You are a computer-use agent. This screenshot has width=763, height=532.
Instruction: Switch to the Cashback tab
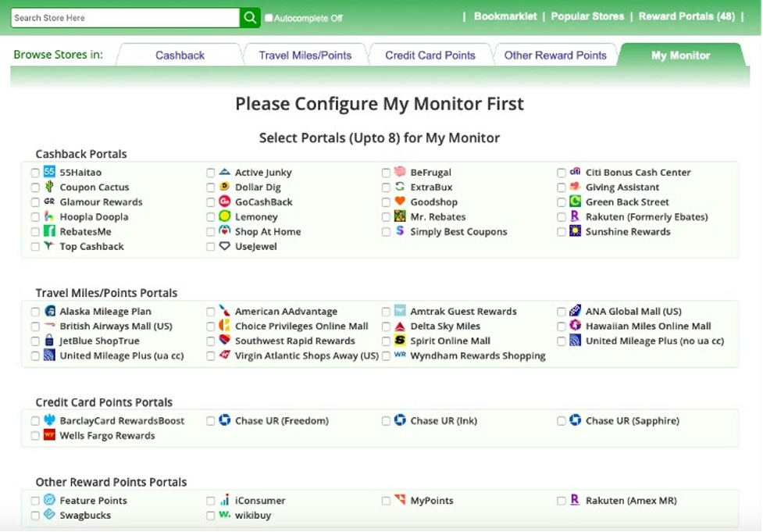(x=180, y=55)
